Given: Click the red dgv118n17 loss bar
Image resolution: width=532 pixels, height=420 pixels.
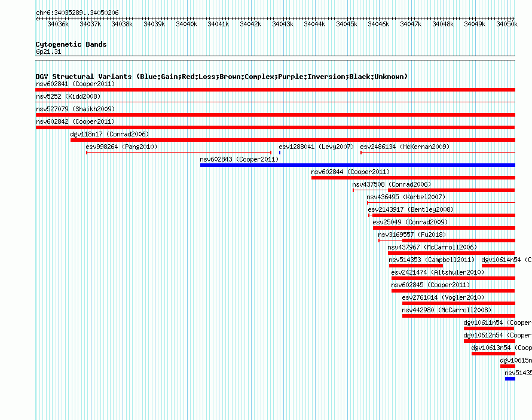Looking at the screenshot, I should pyautogui.click(x=293, y=140).
